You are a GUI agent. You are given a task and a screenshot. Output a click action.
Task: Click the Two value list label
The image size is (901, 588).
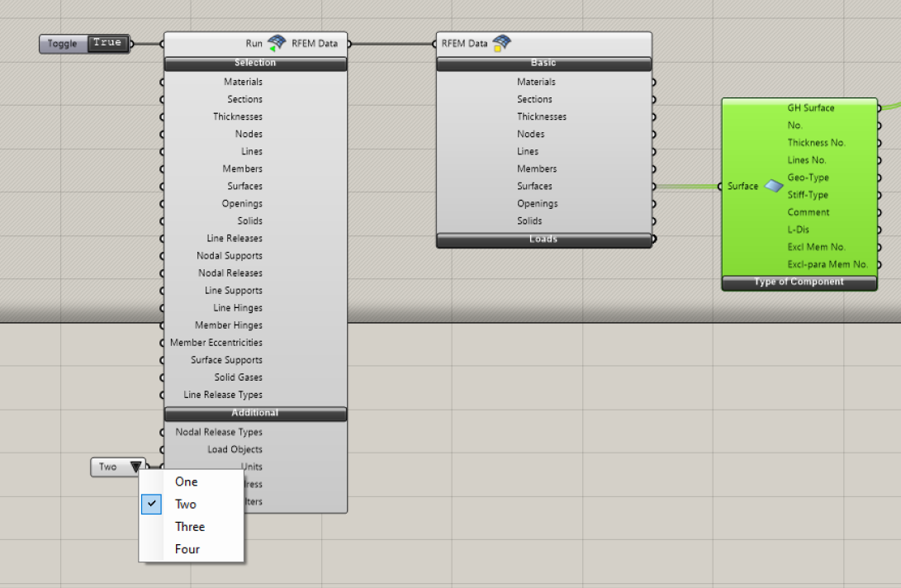107,467
